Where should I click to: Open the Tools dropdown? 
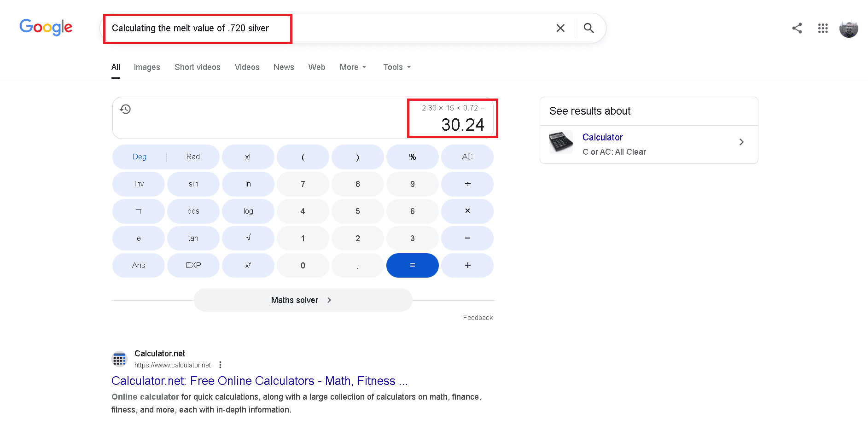pyautogui.click(x=396, y=67)
